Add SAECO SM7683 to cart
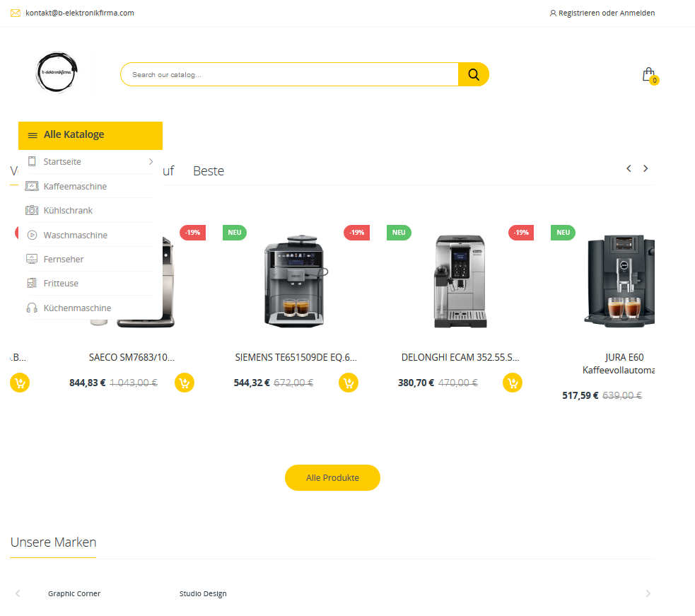The image size is (695, 616). click(x=185, y=383)
